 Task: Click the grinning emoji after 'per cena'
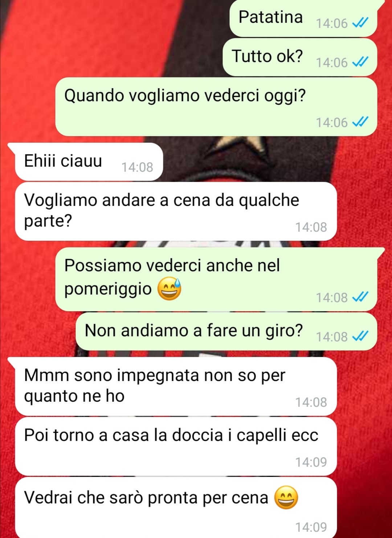click(286, 497)
